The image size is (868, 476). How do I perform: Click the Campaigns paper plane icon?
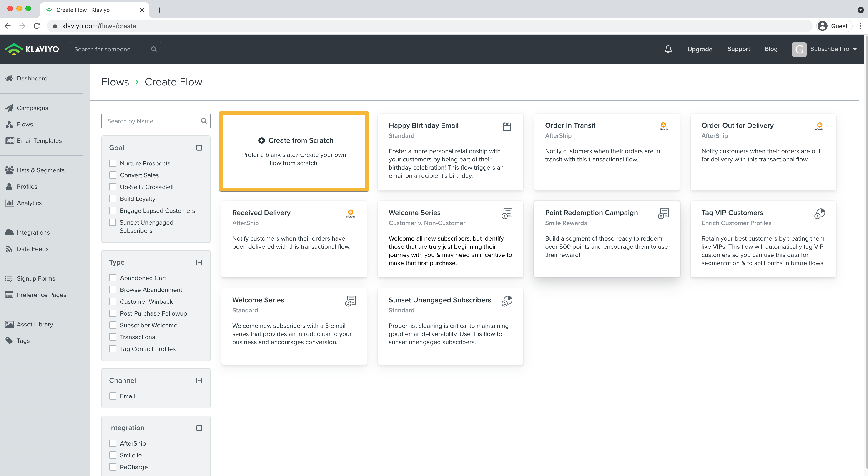pos(9,108)
